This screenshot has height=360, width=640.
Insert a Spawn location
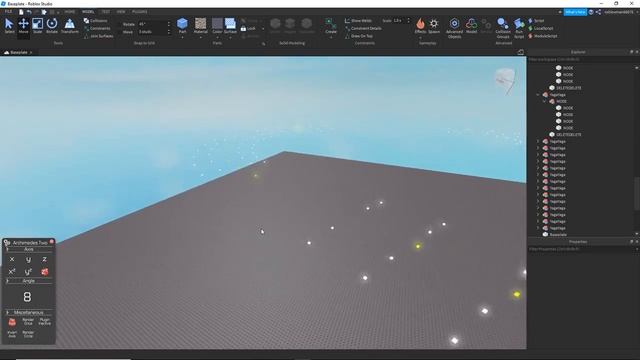(434, 25)
